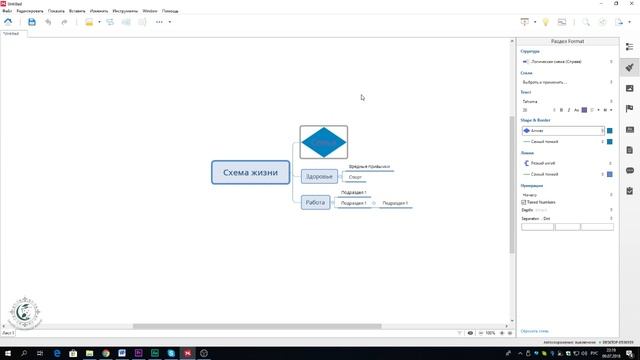Select the diamond-shaped topic
Screen dimensions: 640x360
[x=324, y=142]
